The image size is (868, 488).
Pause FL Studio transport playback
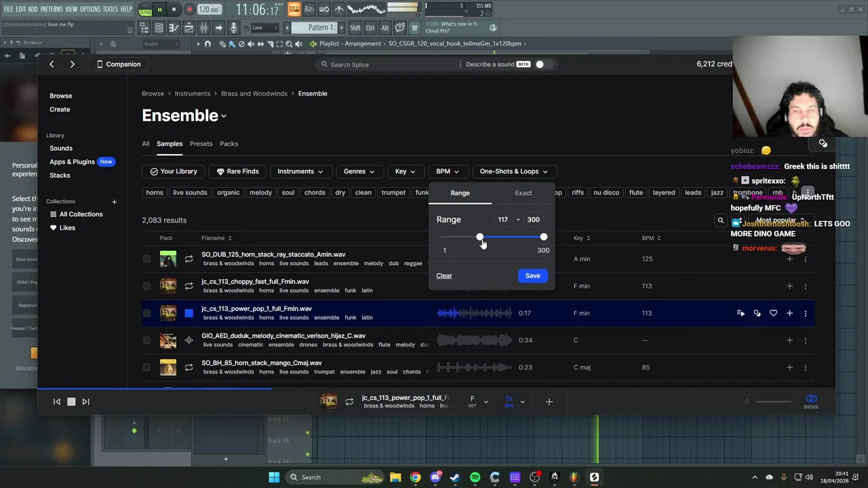point(159,9)
